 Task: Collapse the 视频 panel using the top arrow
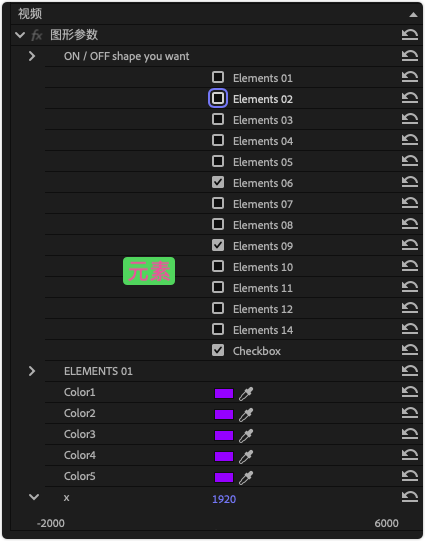[413, 14]
